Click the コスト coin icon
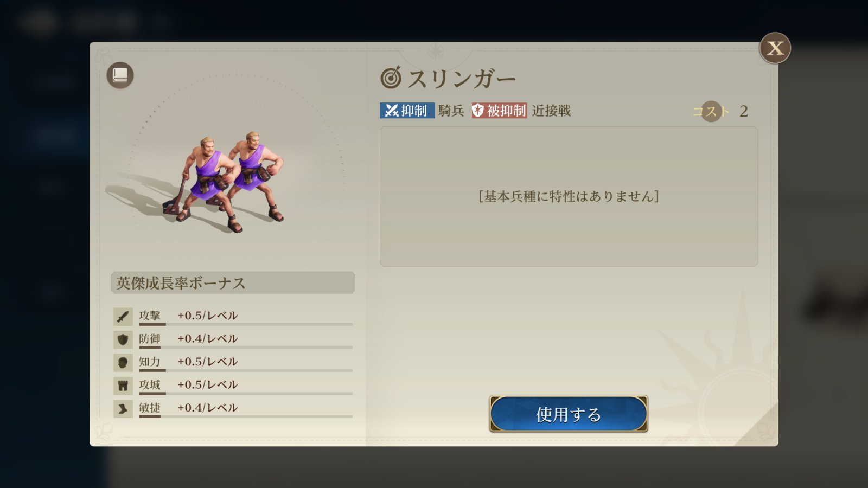 [x=711, y=111]
